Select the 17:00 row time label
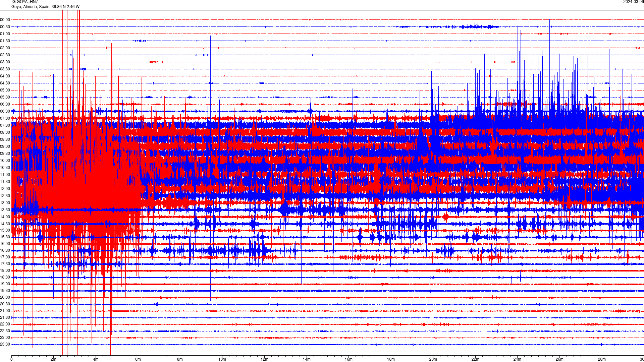 tap(5, 257)
